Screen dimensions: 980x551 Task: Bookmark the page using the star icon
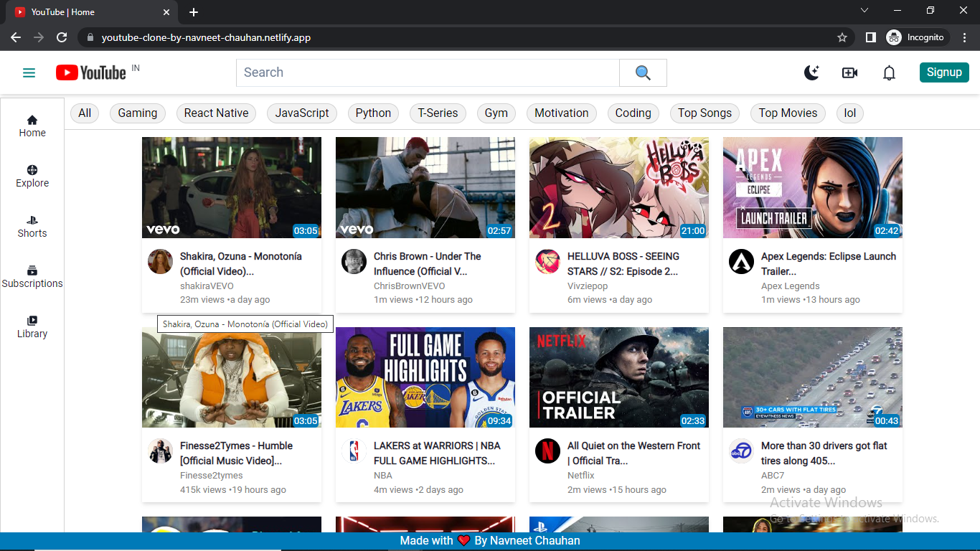pos(842,37)
